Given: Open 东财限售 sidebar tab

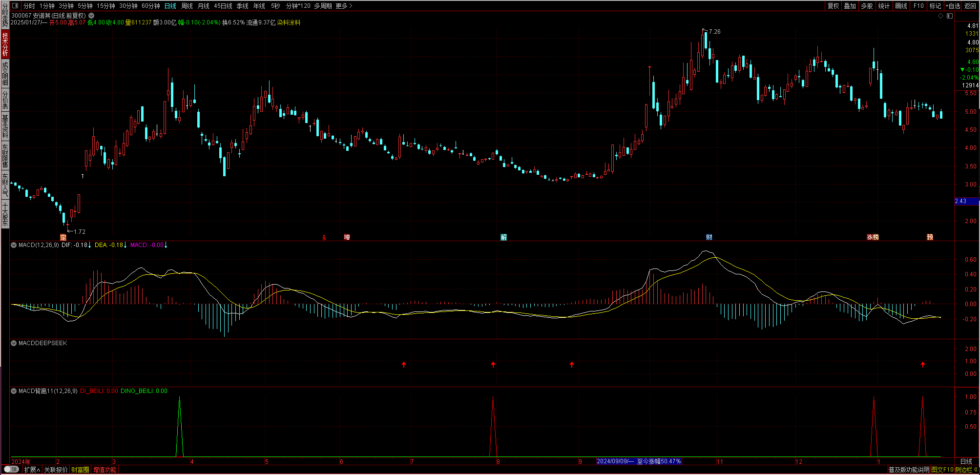Looking at the screenshot, I should (x=5, y=155).
